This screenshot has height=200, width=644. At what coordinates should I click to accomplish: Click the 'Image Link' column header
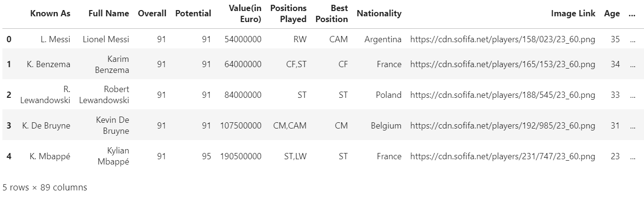point(573,13)
